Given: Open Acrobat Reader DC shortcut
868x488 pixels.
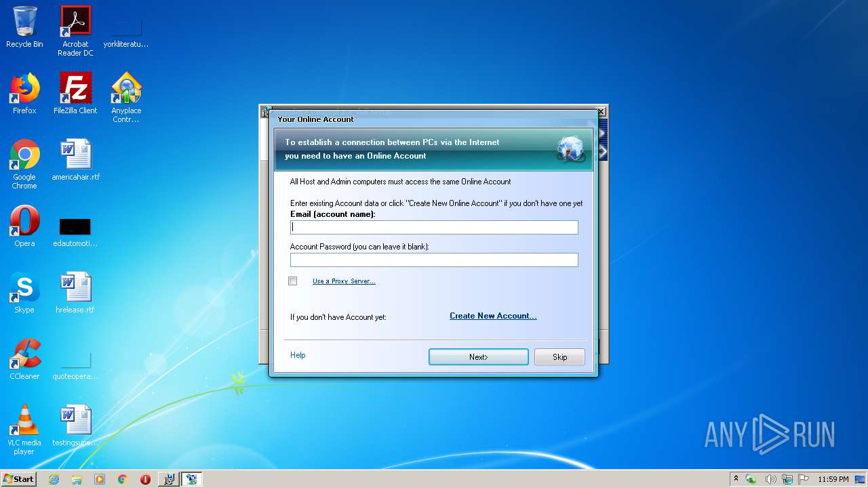Looking at the screenshot, I should point(75,31).
